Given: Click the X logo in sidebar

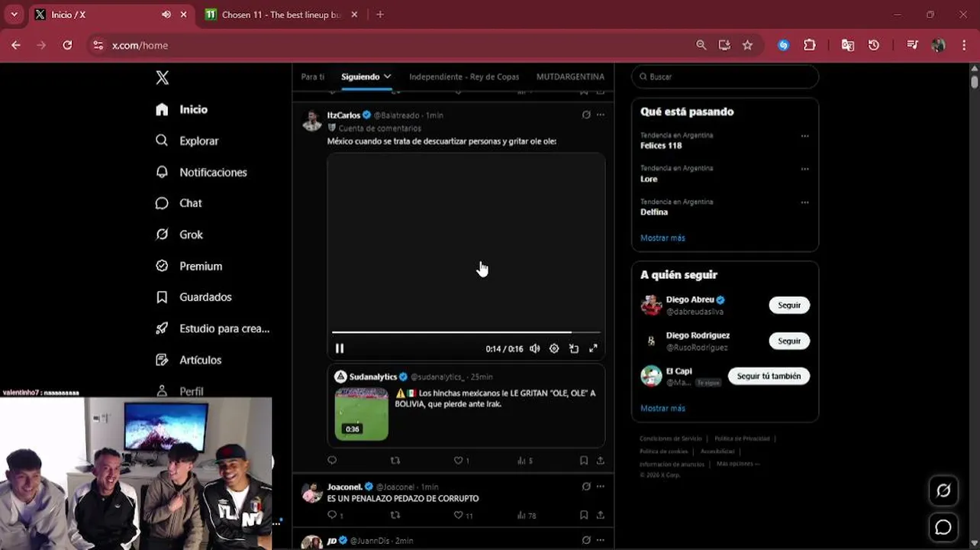Looking at the screenshot, I should (162, 77).
